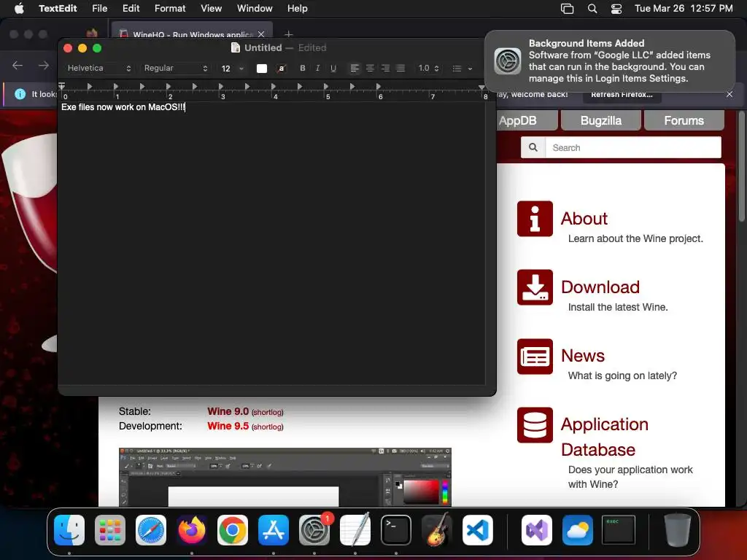The width and height of the screenshot is (747, 560).
Task: Open Spotlight search in menu bar
Action: [592, 9]
